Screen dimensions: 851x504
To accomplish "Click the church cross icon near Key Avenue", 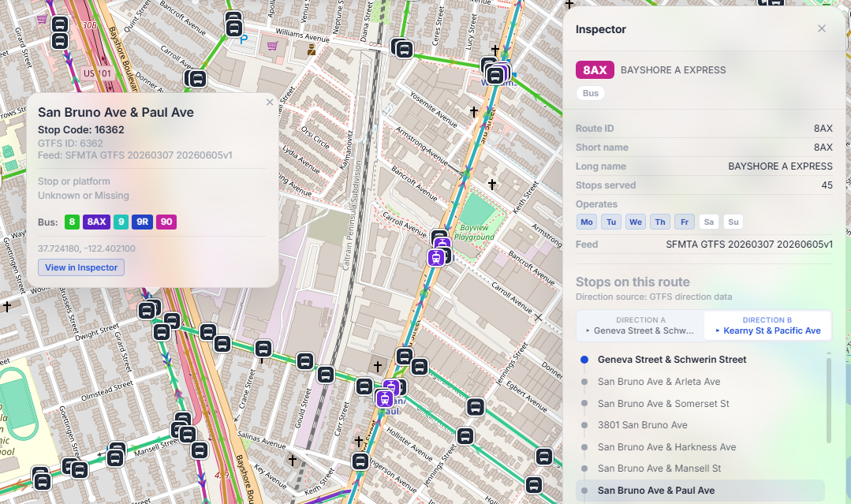I will (293, 461).
